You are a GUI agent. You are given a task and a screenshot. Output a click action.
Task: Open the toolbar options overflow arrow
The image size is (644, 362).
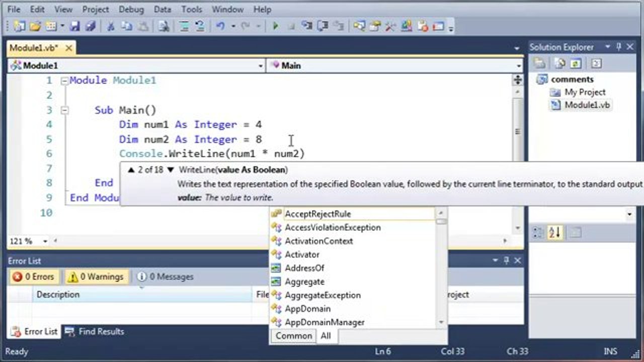tap(451, 28)
